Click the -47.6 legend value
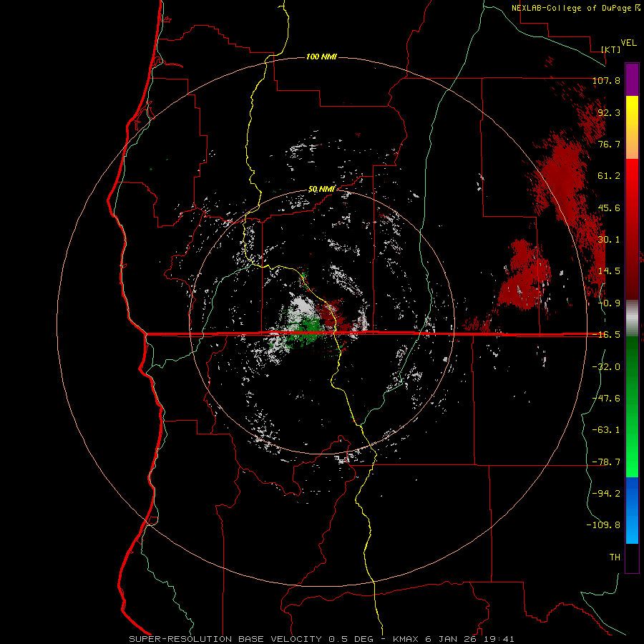 click(x=606, y=399)
